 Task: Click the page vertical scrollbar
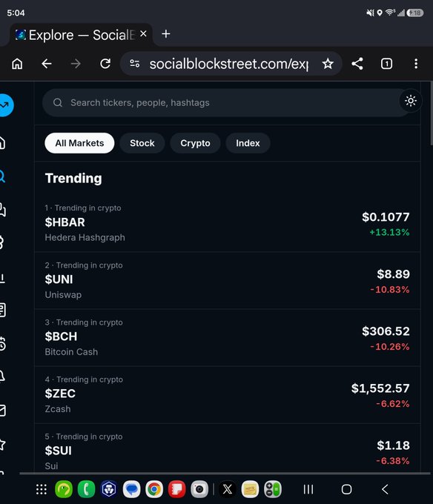pos(432,113)
